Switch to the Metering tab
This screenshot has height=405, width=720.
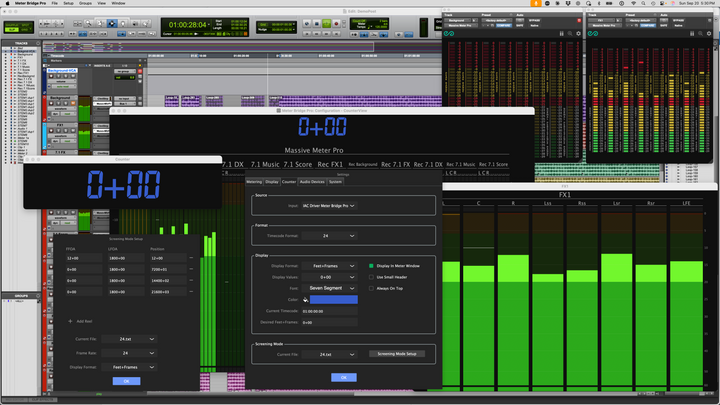click(x=254, y=182)
